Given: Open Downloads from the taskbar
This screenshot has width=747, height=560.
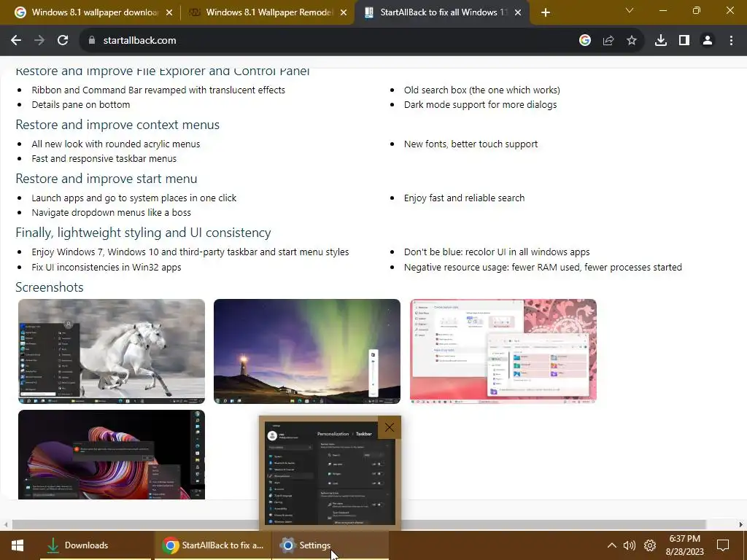Looking at the screenshot, I should [x=97, y=545].
